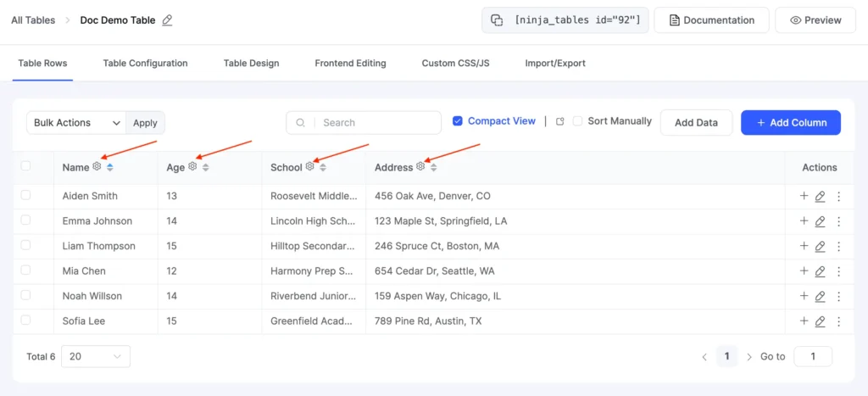Select the Sofia Lee row checkbox

click(25, 320)
